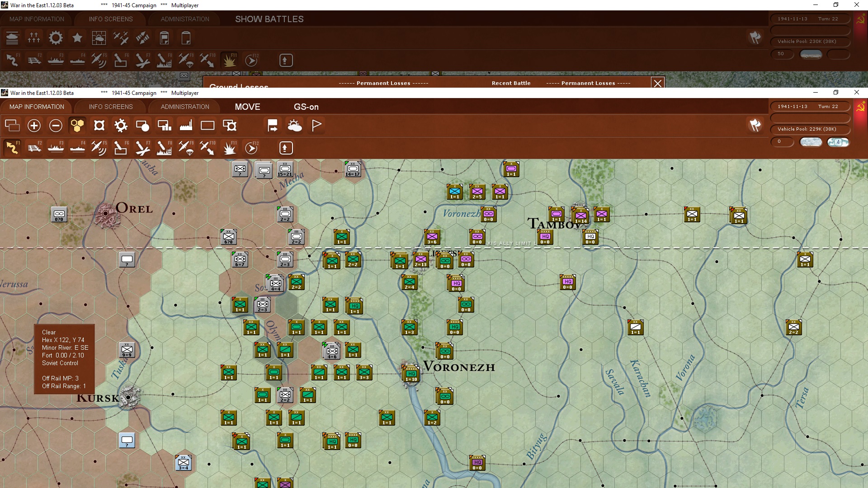Click the rectangle-with-bars map icon

click(164, 126)
